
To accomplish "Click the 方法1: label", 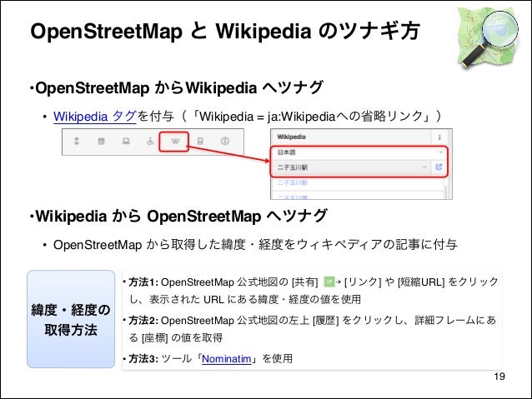I will (x=143, y=282).
